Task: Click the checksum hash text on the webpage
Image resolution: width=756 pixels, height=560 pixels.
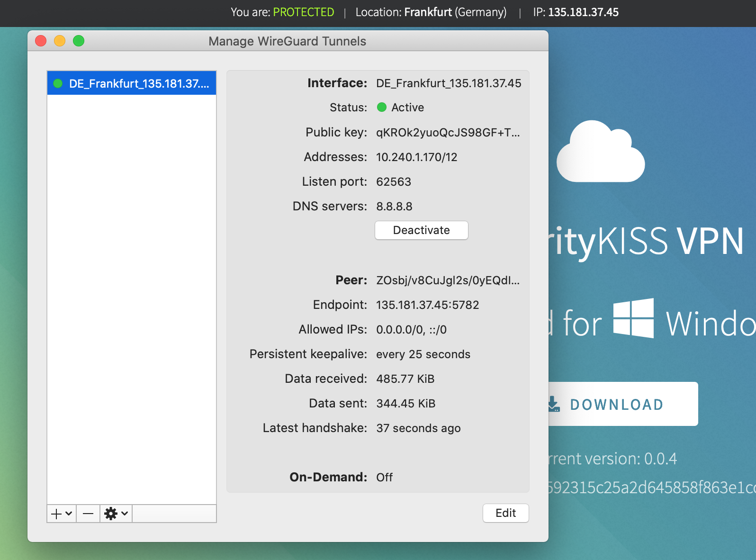Action: pos(652,488)
